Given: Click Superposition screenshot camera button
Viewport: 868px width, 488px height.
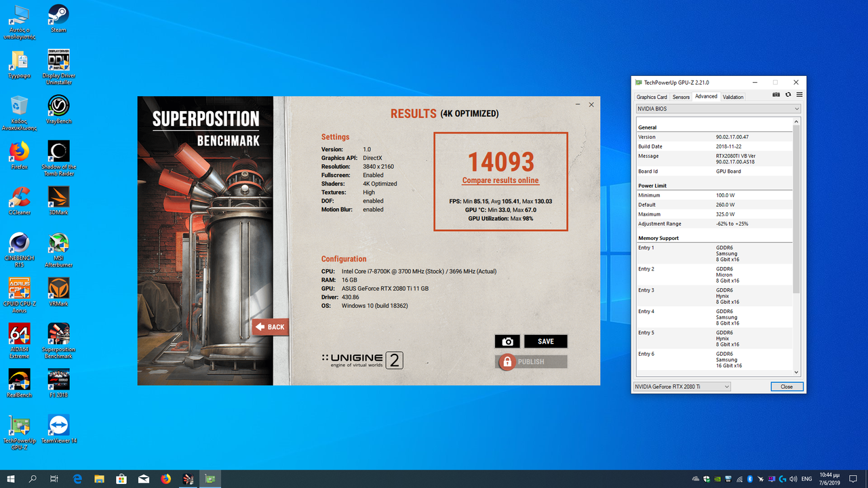Looking at the screenshot, I should (507, 342).
